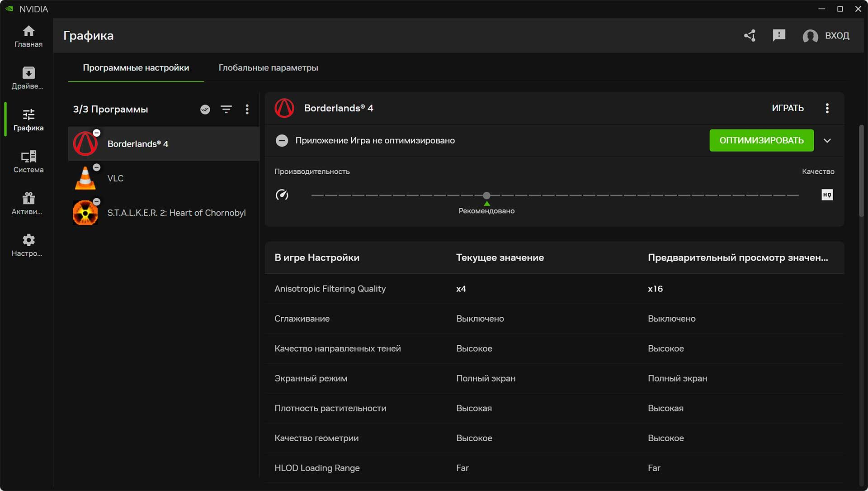The width and height of the screenshot is (868, 491).
Task: Click the ОПТИМИЗИРОВАТЬ button
Action: pos(761,140)
